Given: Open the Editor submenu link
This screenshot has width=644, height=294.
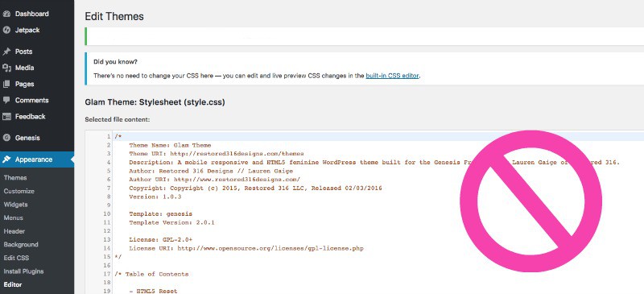Looking at the screenshot, I should coord(13,284).
